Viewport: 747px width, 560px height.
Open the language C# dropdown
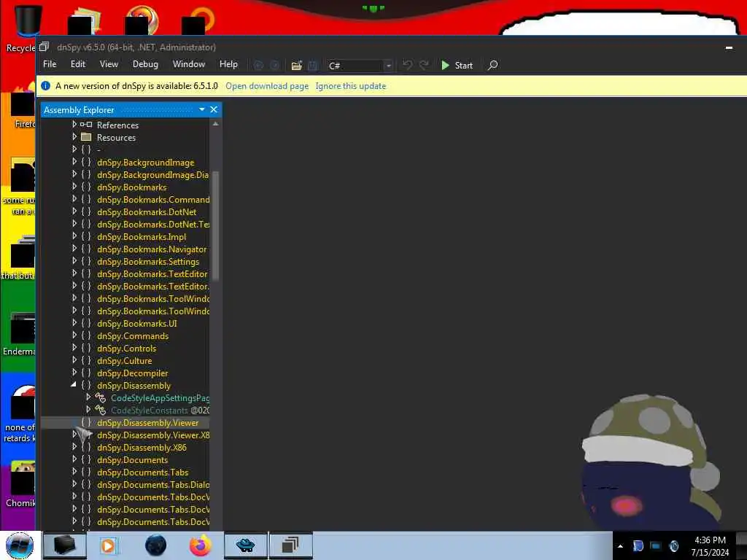[388, 66]
